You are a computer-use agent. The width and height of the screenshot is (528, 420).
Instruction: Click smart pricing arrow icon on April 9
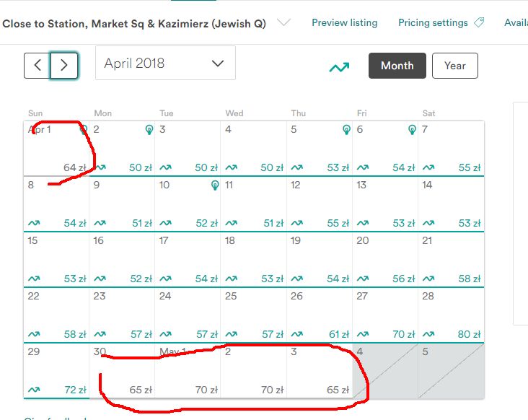coord(100,223)
